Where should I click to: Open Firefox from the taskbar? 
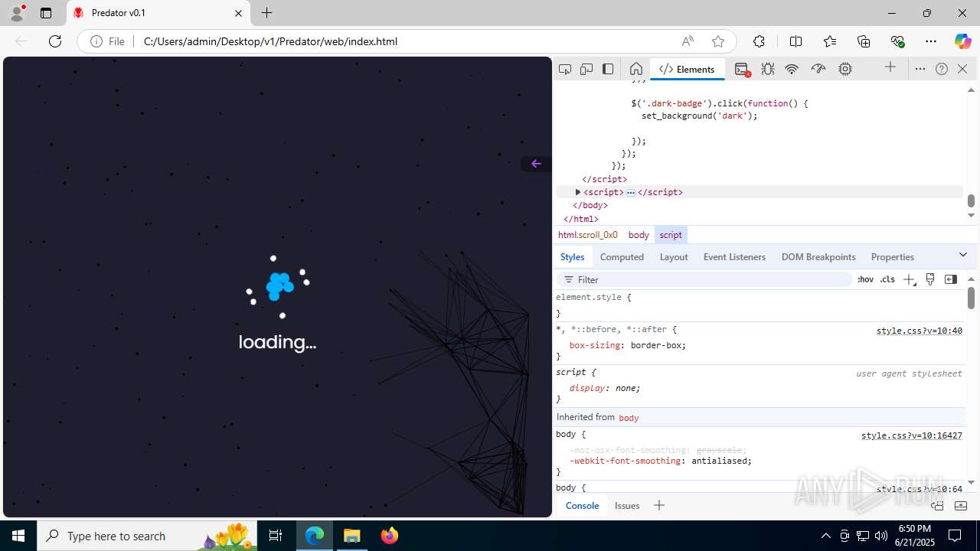click(x=390, y=536)
